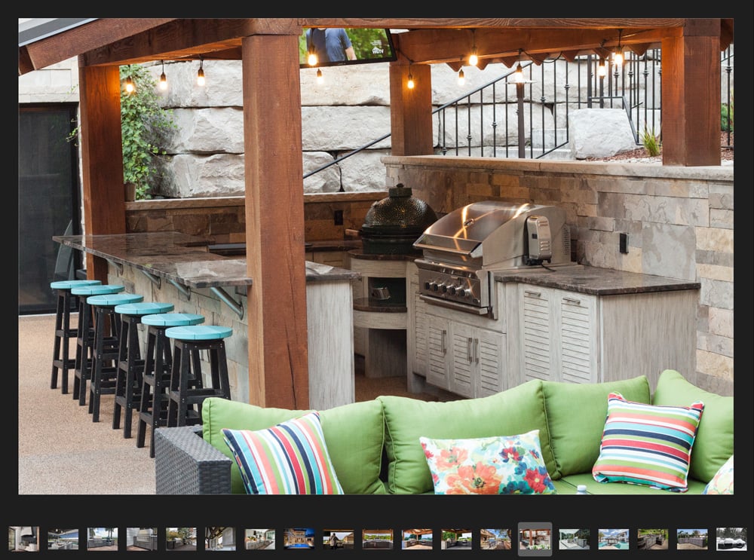Select the fifth thumbnail in the strip
This screenshot has height=560, width=754.
[181, 538]
